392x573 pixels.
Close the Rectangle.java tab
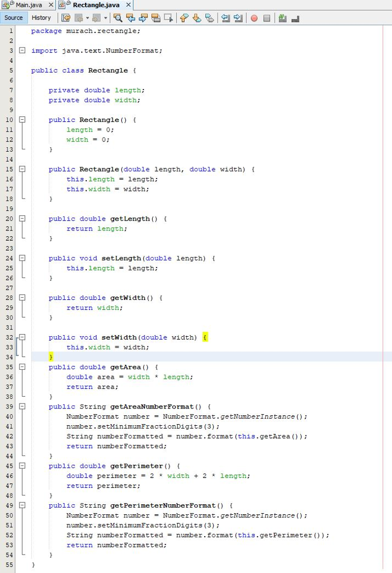[128, 5]
